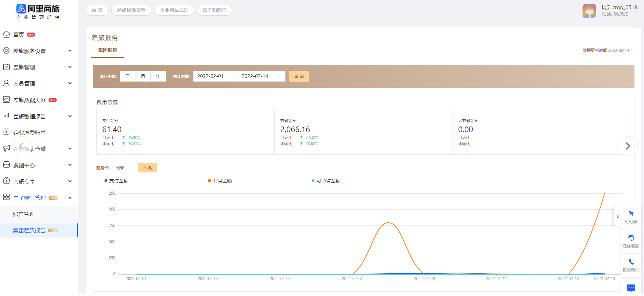Expand 票据中心 menu chevron
The height and width of the screenshot is (296, 644).
click(70, 165)
